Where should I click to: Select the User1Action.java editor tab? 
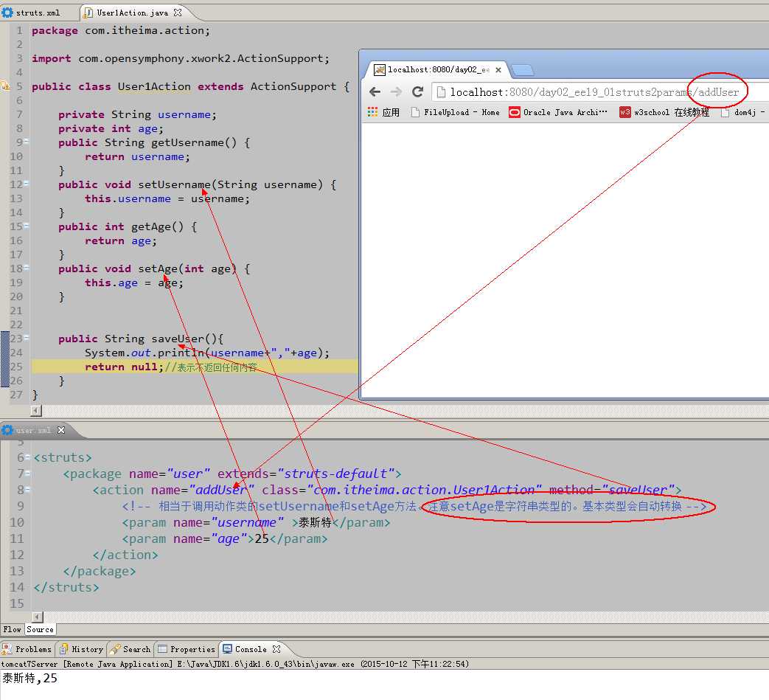coord(133,13)
